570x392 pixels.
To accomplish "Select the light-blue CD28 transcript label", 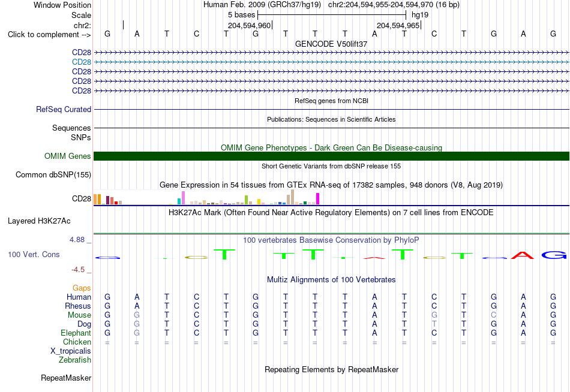I will [82, 62].
